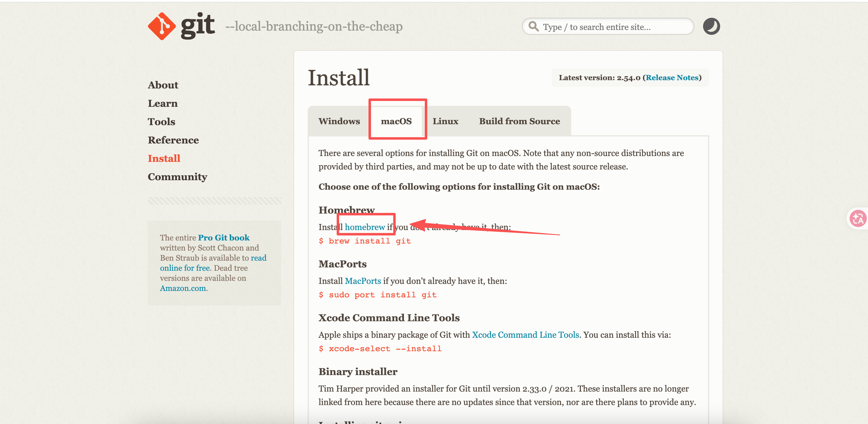Click the Git diamond logo icon
This screenshot has height=424, width=868.
(162, 26)
